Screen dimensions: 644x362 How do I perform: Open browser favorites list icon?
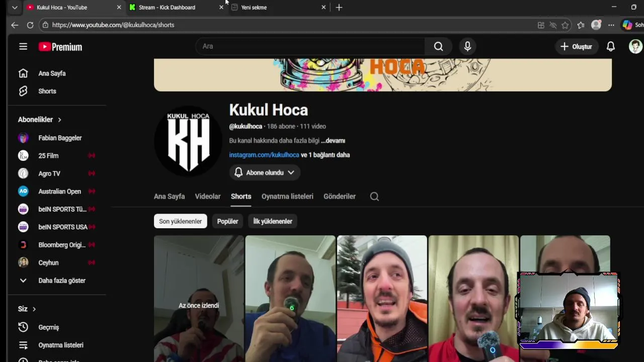click(x=581, y=25)
